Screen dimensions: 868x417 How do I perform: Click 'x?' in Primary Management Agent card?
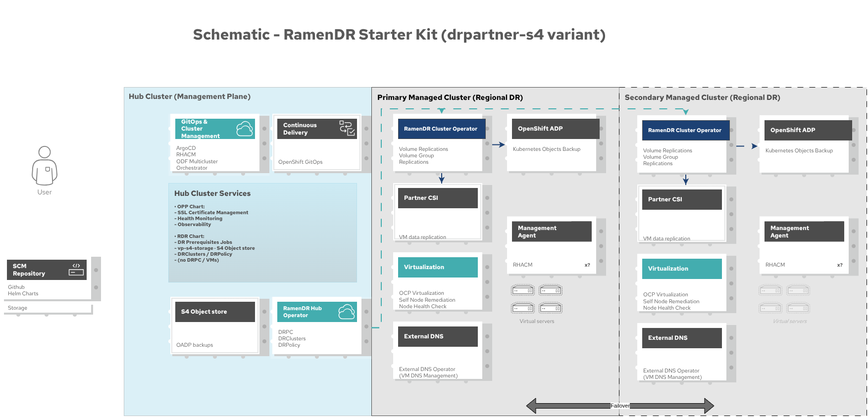587,265
